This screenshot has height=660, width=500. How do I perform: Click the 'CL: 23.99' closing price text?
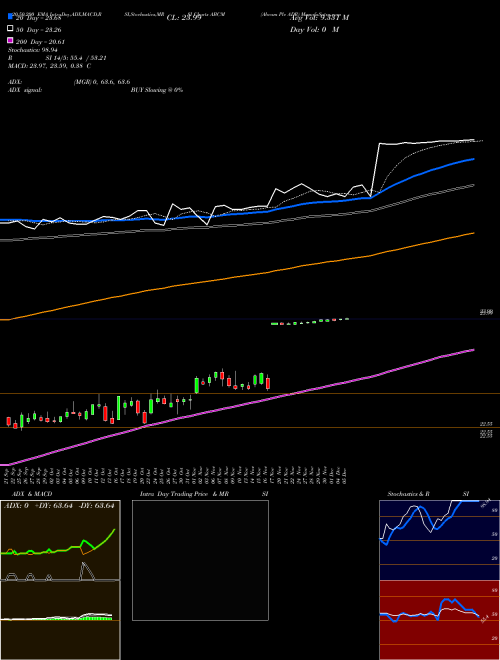point(184,18)
